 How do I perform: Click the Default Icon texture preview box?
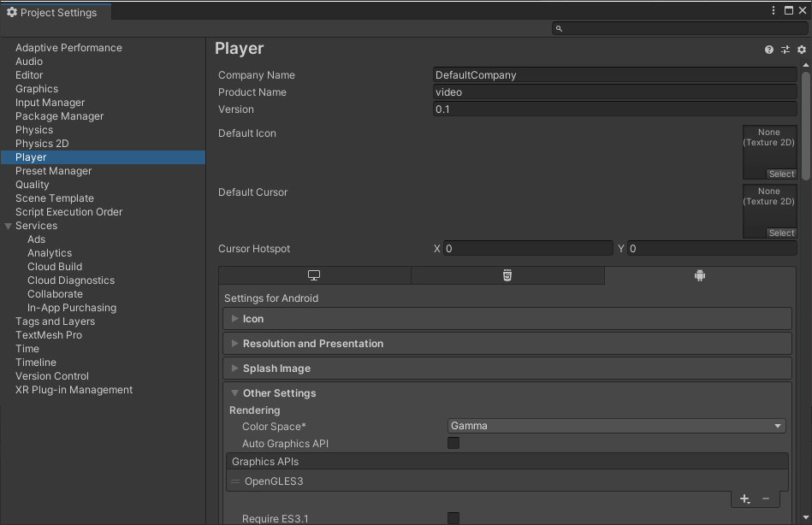click(769, 152)
